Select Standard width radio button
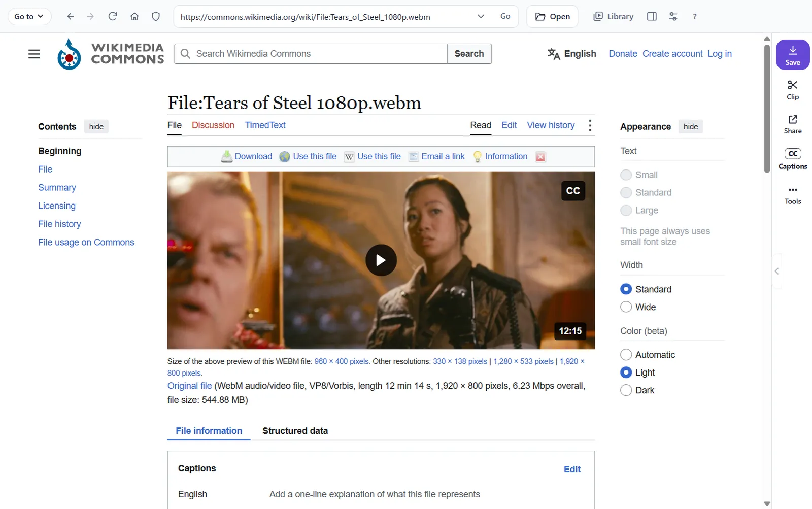The width and height of the screenshot is (812, 509). pyautogui.click(x=626, y=289)
